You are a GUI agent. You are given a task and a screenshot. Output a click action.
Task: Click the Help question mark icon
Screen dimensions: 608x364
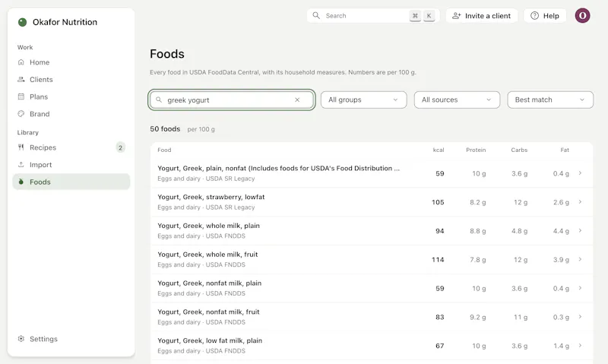(534, 16)
